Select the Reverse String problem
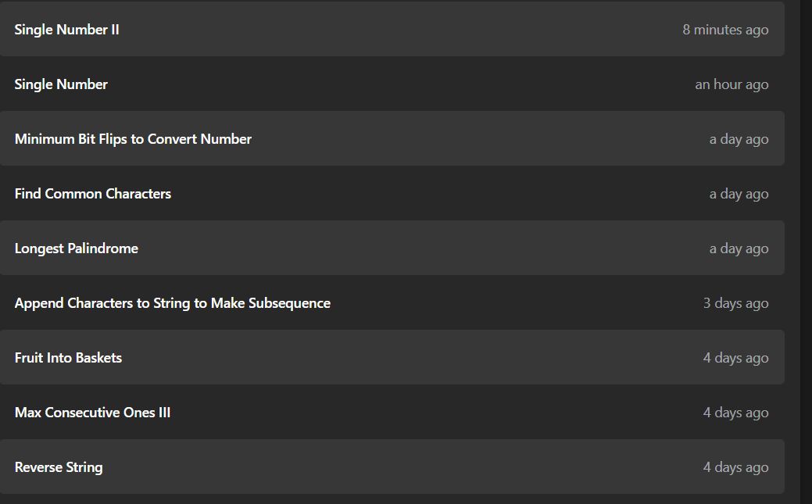The image size is (812, 504). [x=59, y=467]
